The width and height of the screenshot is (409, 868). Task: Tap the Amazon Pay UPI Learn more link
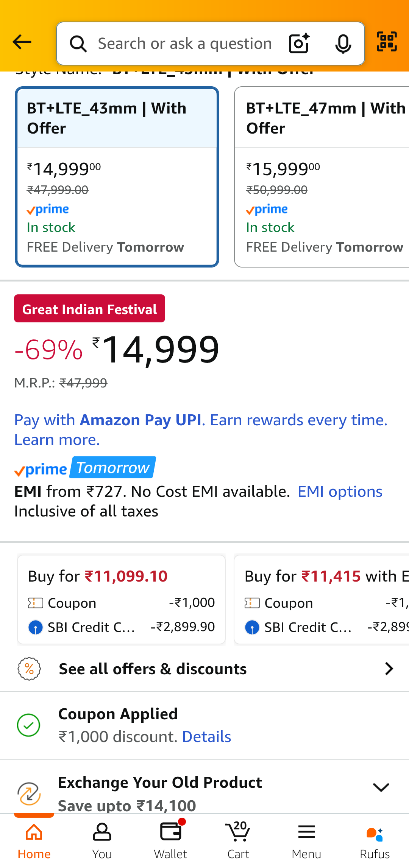[x=57, y=440]
